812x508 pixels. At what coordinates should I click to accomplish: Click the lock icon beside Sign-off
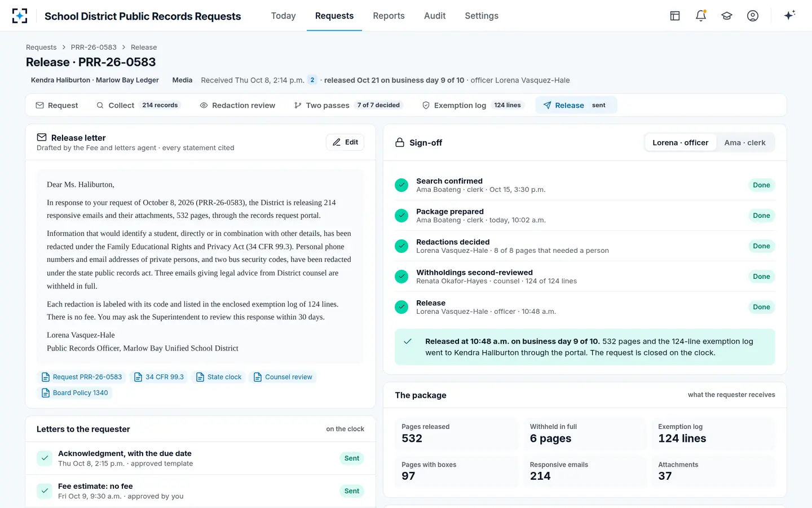click(400, 143)
